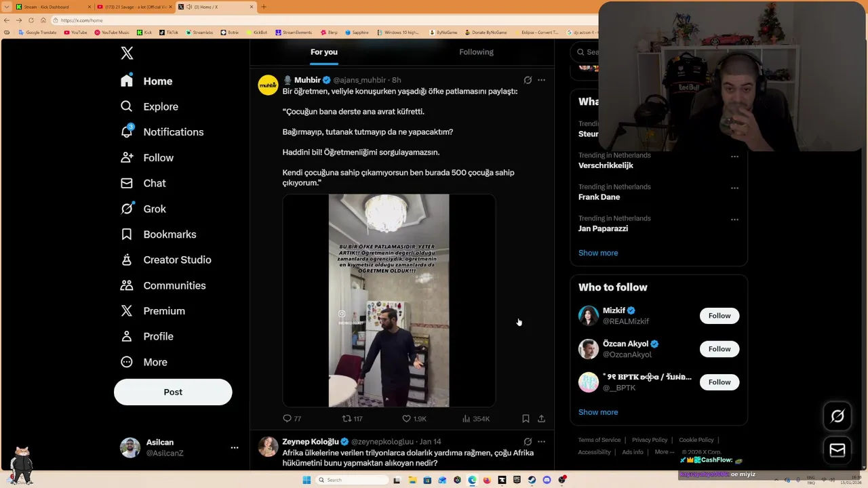Follow the _BPTK account
868x488 pixels.
(x=719, y=382)
